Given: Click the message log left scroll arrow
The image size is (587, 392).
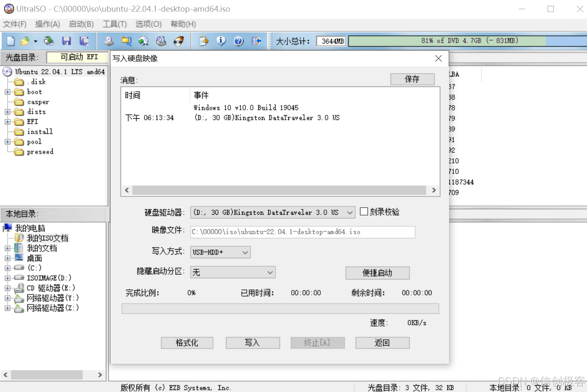Looking at the screenshot, I should [x=127, y=190].
